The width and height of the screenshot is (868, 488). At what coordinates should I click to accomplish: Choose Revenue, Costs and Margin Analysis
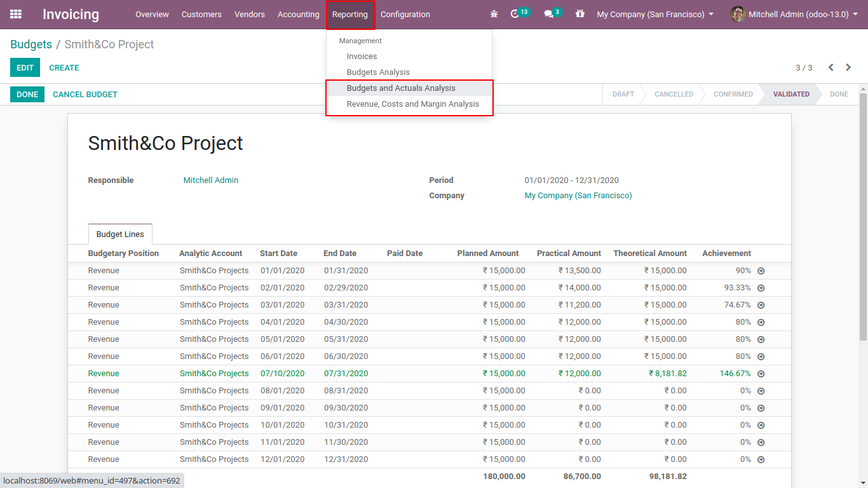coord(412,104)
